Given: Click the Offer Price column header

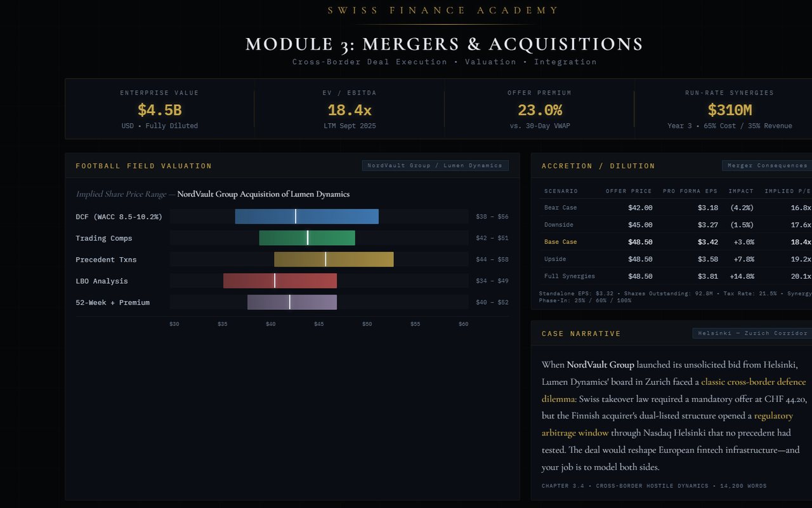Looking at the screenshot, I should [x=629, y=191].
